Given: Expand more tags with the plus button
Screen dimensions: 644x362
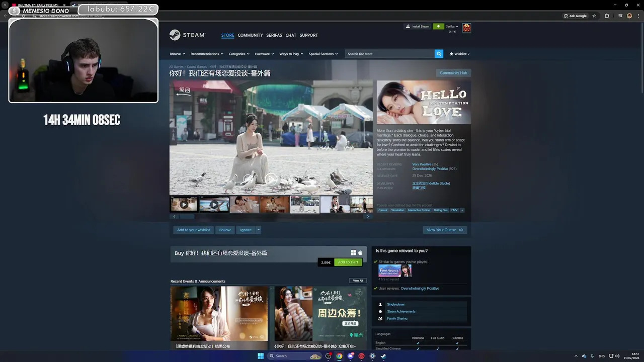Looking at the screenshot, I should [x=462, y=210].
